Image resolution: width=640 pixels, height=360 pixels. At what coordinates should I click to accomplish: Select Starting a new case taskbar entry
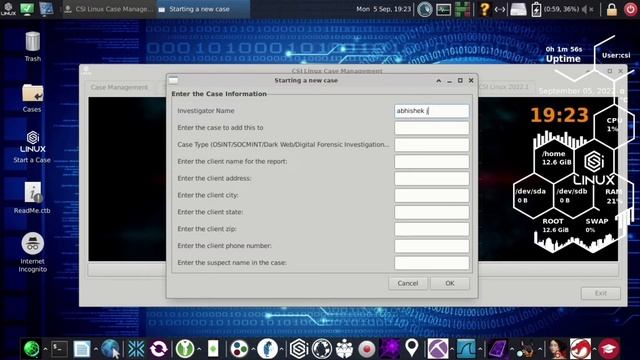coord(203,9)
